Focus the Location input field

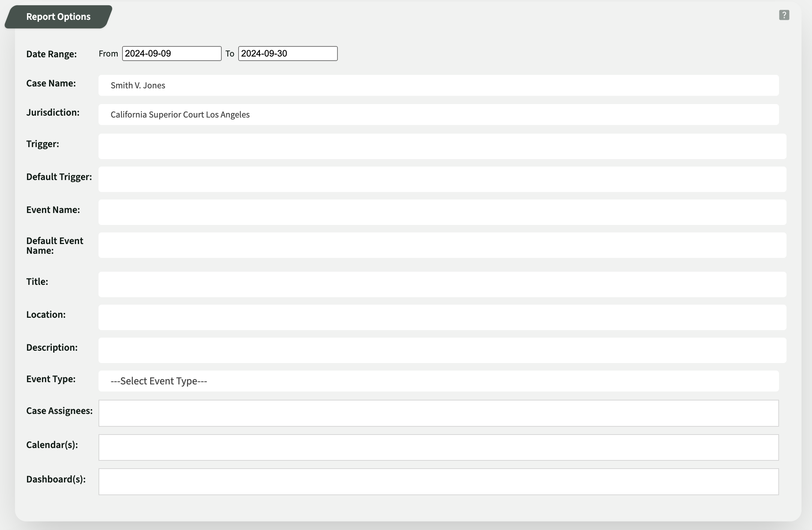click(442, 317)
